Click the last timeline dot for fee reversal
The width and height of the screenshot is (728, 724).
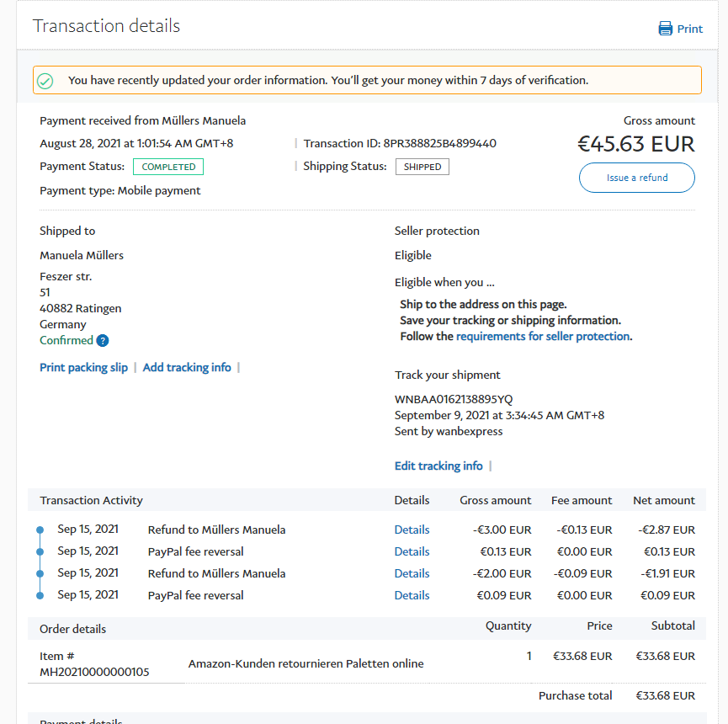pyautogui.click(x=40, y=595)
